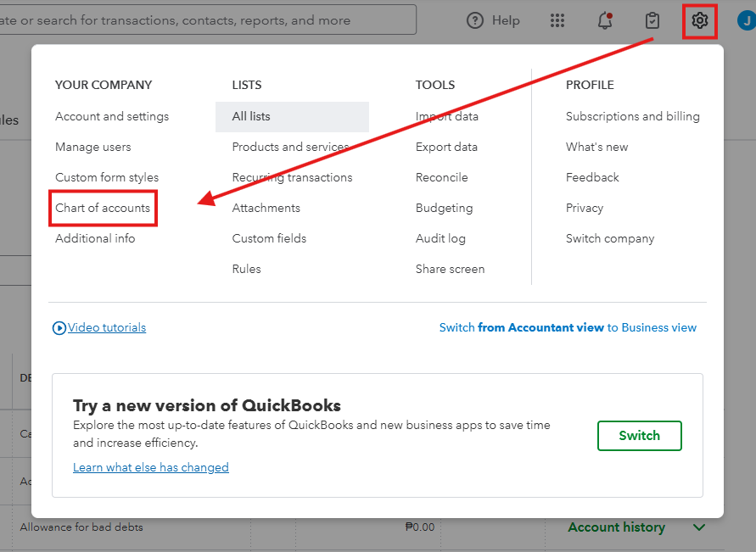Open Manage users

tap(93, 147)
